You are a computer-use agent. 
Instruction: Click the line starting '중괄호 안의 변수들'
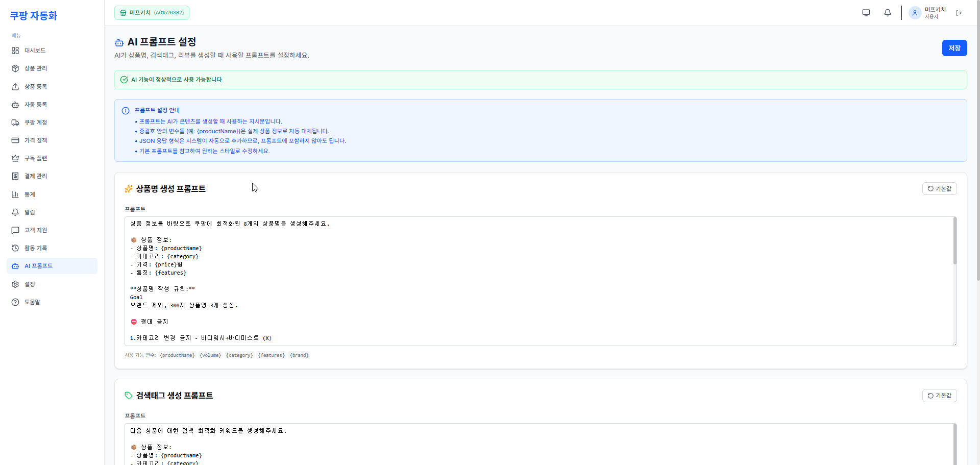tap(234, 131)
